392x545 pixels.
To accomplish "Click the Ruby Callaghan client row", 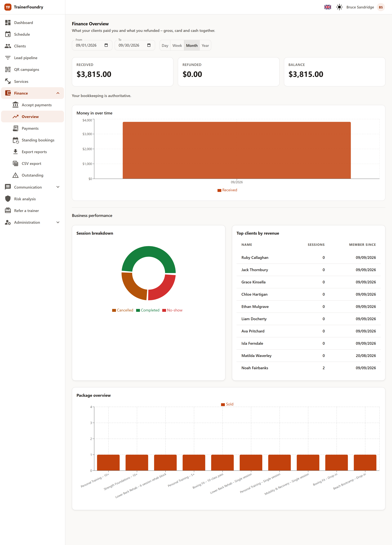I will pyautogui.click(x=308, y=257).
